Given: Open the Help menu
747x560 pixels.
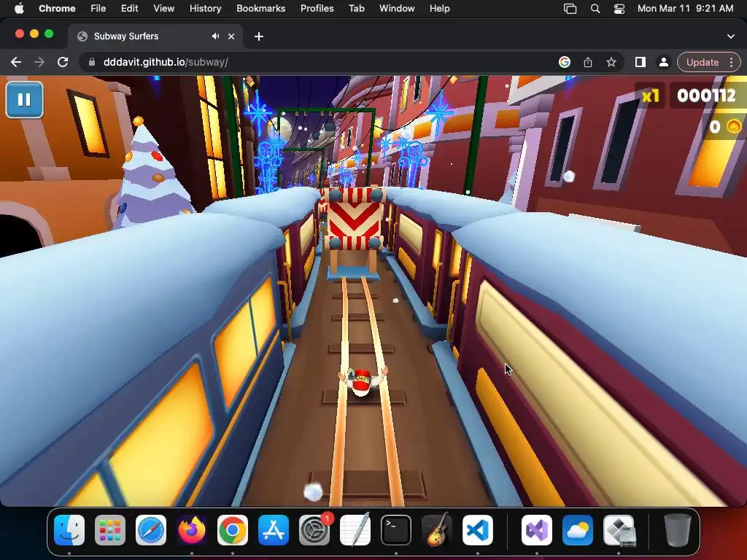Looking at the screenshot, I should pyautogui.click(x=439, y=8).
